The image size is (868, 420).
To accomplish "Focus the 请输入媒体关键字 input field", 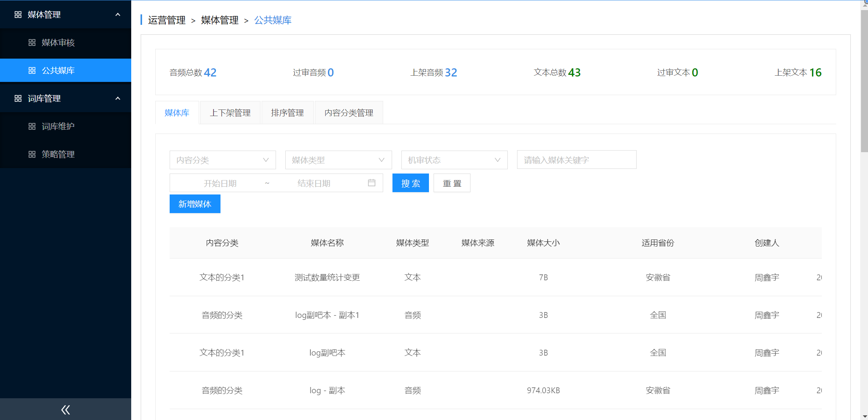I will [x=577, y=160].
